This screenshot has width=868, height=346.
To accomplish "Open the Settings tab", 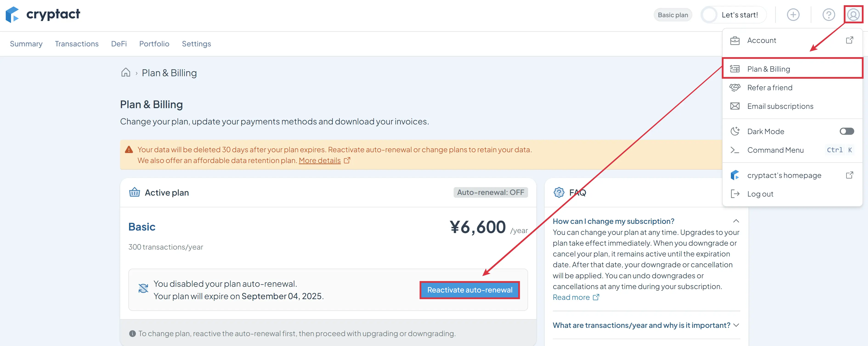I will (196, 44).
